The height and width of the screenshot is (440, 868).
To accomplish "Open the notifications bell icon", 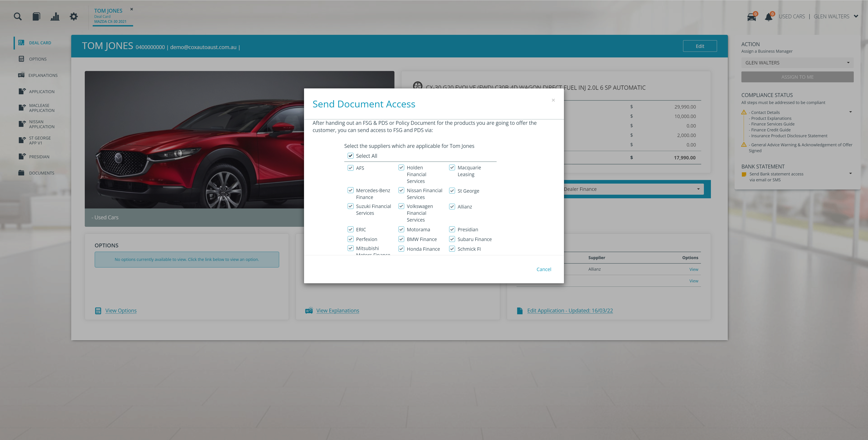I will (769, 17).
